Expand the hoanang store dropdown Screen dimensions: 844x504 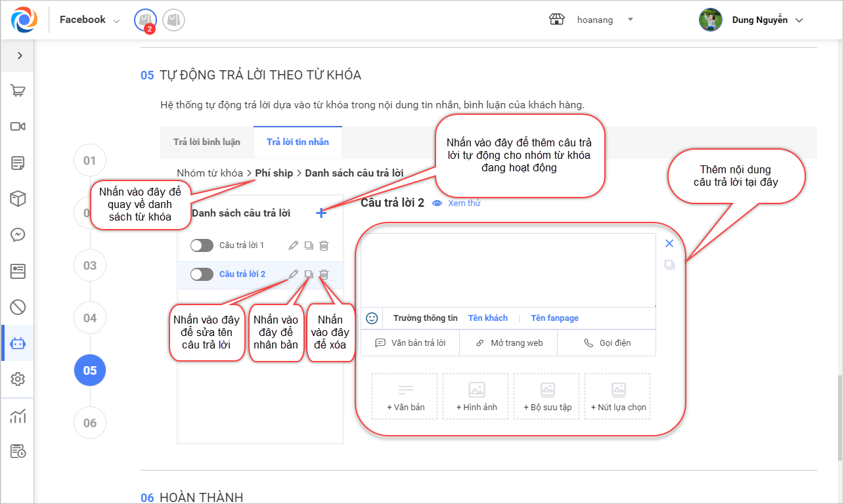click(x=630, y=20)
